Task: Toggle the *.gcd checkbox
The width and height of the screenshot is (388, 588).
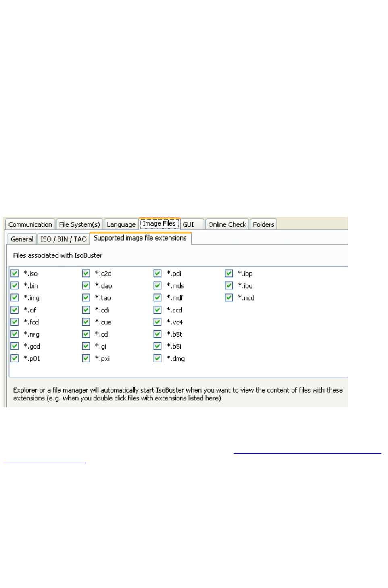Action: 15,346
